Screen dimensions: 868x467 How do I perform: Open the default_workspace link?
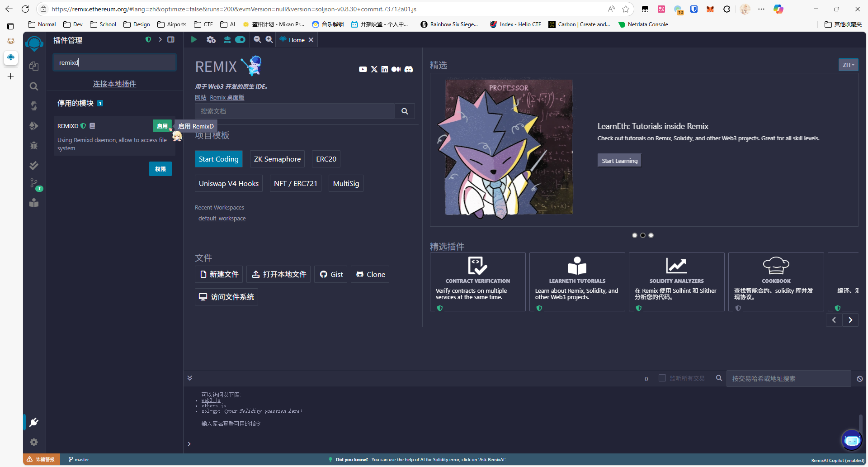click(222, 219)
